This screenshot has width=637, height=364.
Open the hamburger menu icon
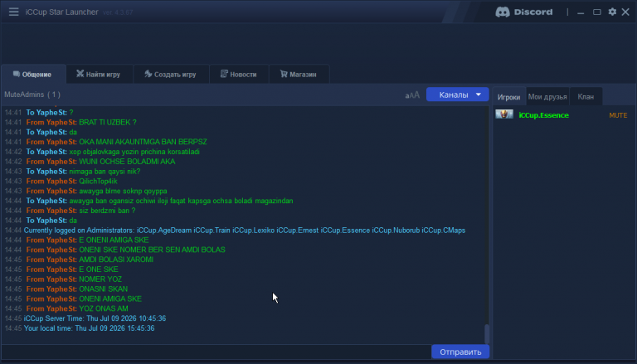click(14, 12)
